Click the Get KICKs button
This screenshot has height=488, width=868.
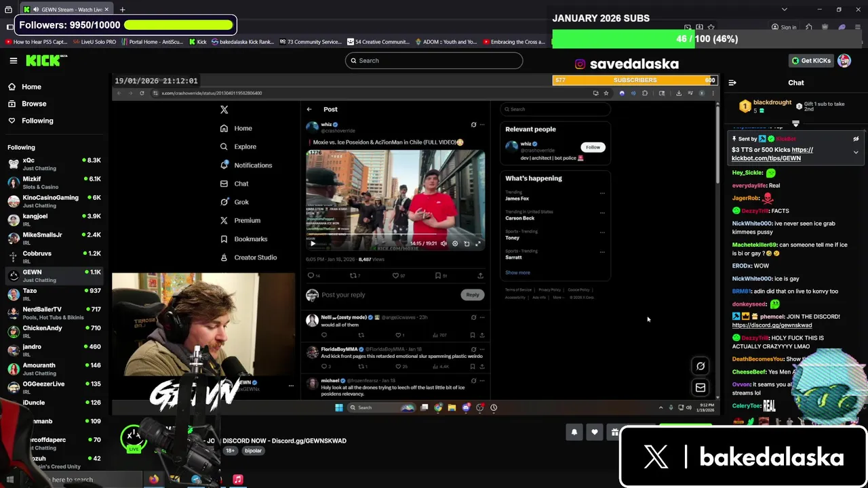click(811, 60)
